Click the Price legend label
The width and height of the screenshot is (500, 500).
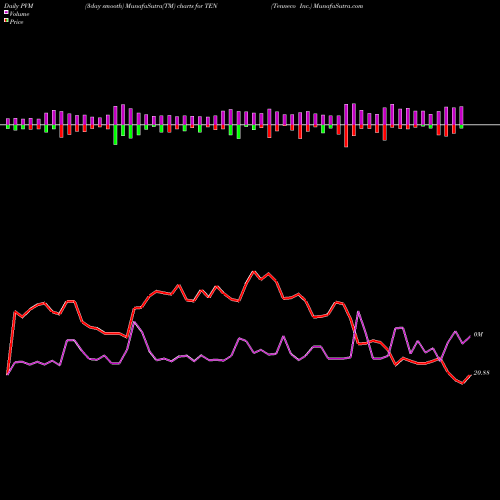[x=16, y=22]
